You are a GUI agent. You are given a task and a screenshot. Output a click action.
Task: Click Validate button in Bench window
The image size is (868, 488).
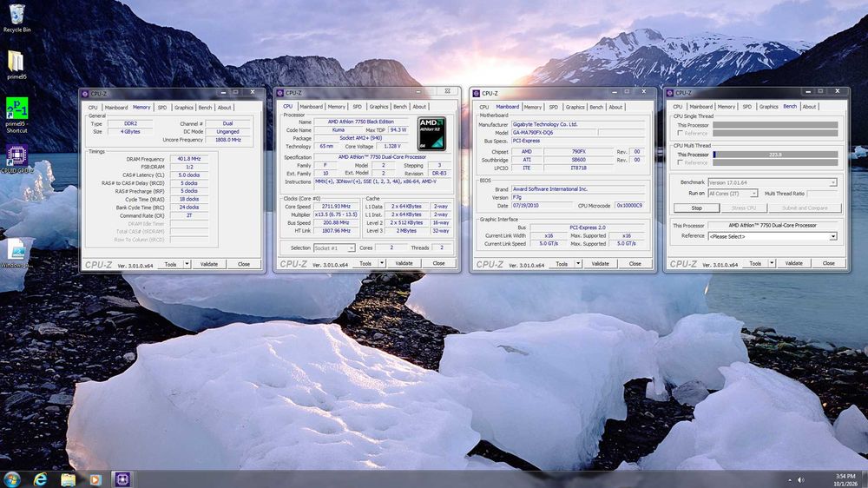tap(793, 264)
